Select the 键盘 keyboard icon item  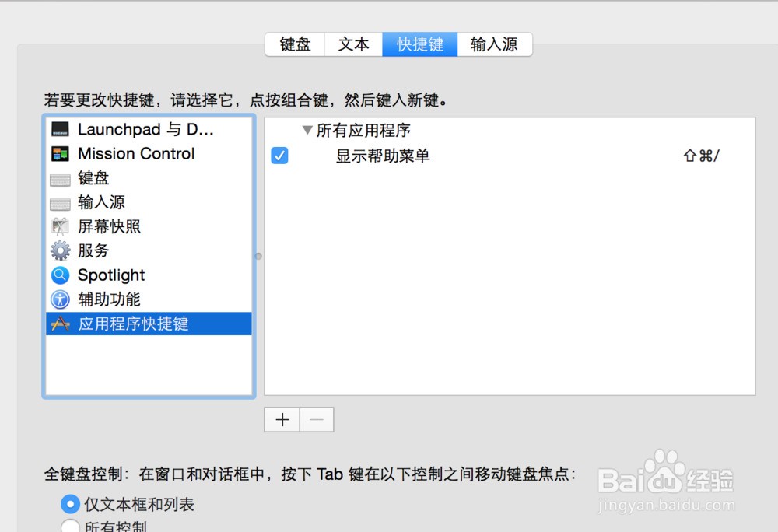pyautogui.click(x=60, y=180)
